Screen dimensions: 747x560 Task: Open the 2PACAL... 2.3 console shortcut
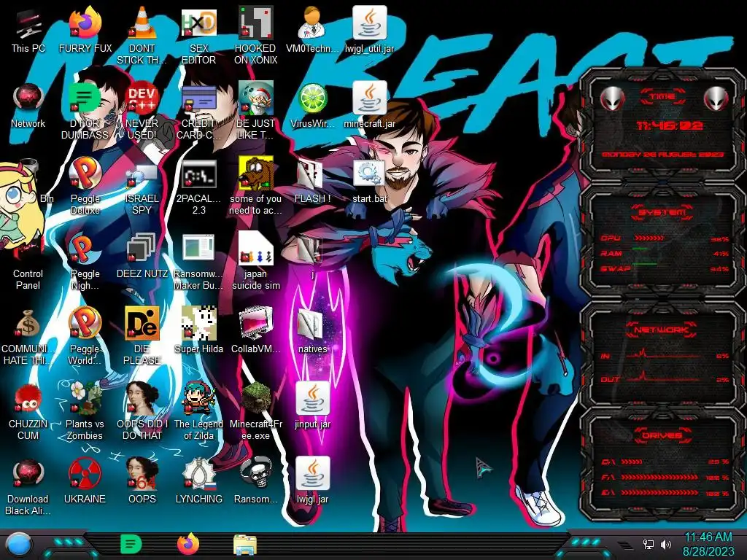(x=198, y=186)
